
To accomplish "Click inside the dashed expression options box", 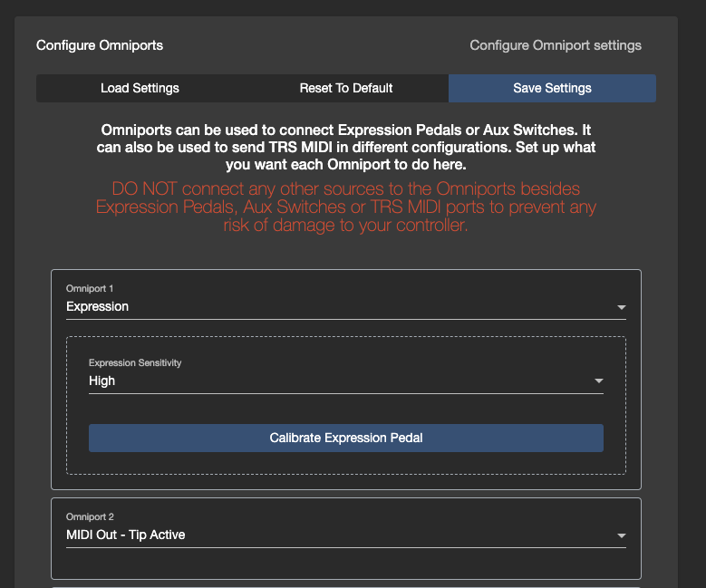I will pyautogui.click(x=345, y=410).
